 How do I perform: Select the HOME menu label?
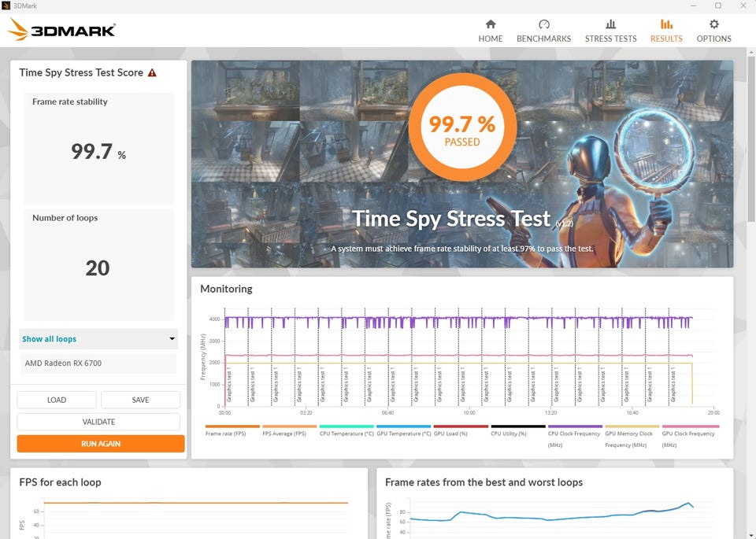[x=491, y=39]
